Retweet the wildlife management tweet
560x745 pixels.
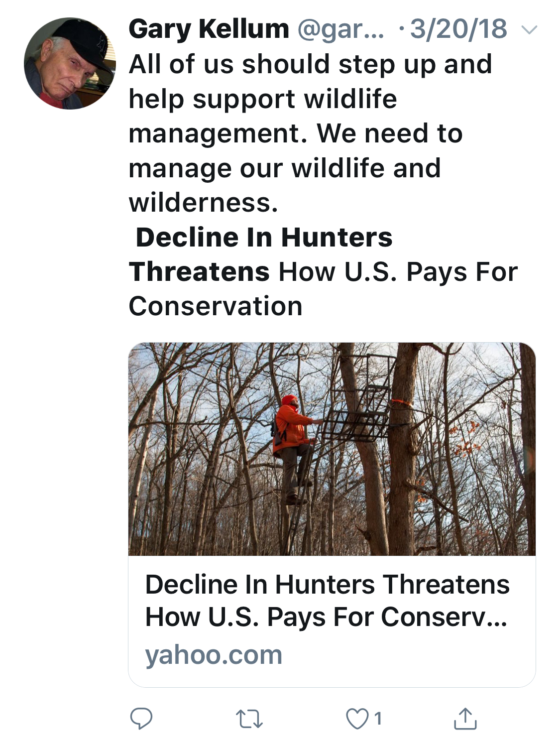tap(249, 719)
